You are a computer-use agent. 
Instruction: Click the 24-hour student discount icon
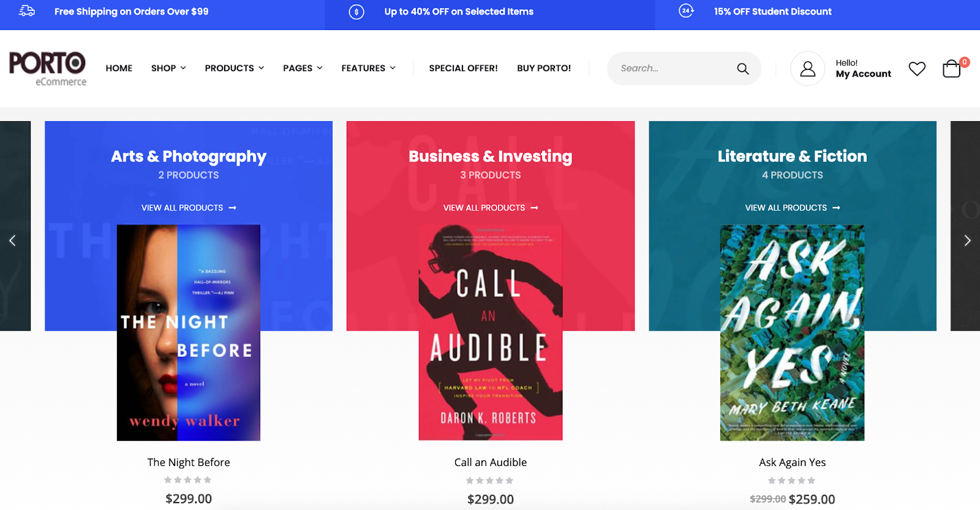click(x=686, y=11)
